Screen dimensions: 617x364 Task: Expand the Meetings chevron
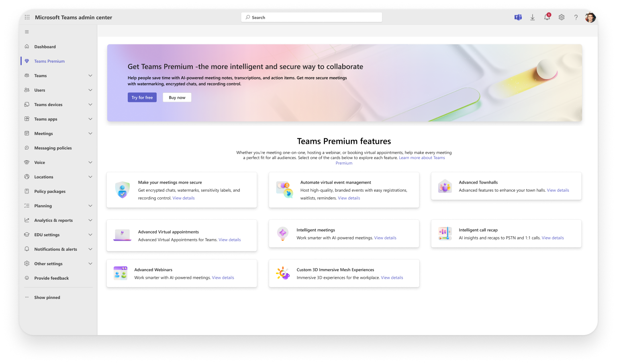pyautogui.click(x=90, y=133)
